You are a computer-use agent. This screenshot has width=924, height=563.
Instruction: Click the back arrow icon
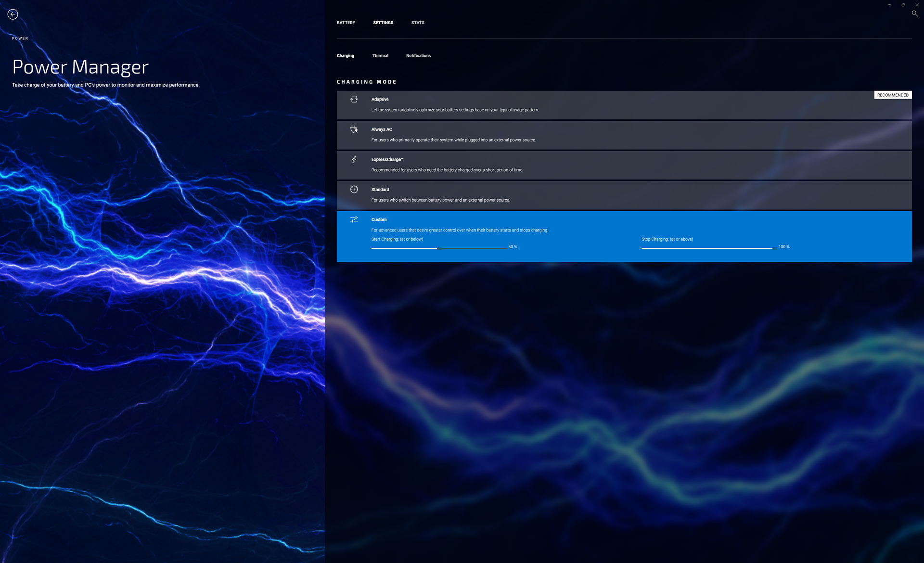pyautogui.click(x=13, y=14)
